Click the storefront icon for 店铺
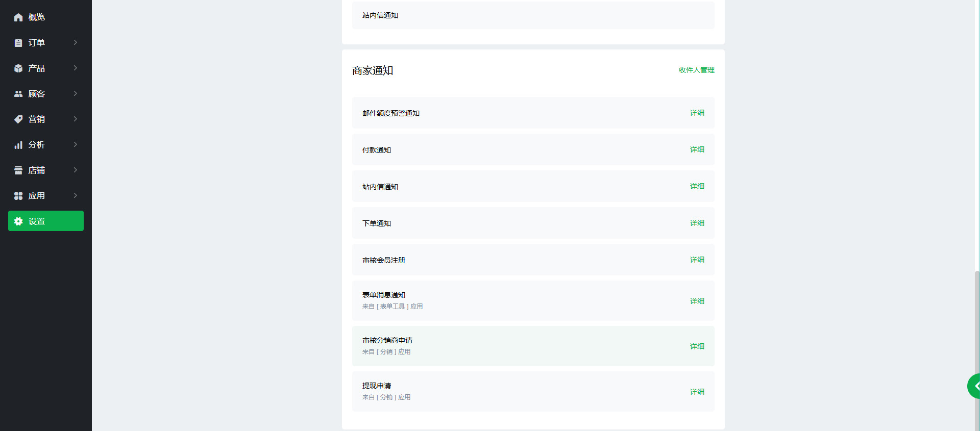Viewport: 980px width, 431px height. point(18,170)
